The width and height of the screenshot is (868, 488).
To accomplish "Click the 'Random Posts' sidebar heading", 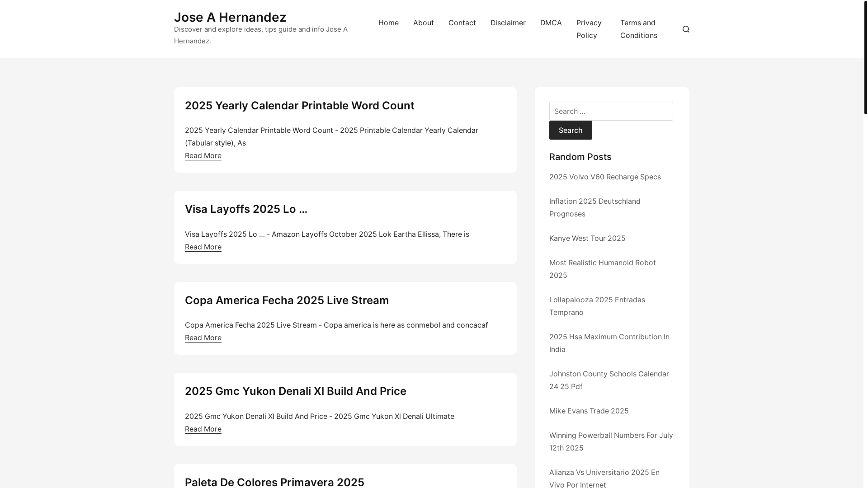I will pyautogui.click(x=580, y=157).
